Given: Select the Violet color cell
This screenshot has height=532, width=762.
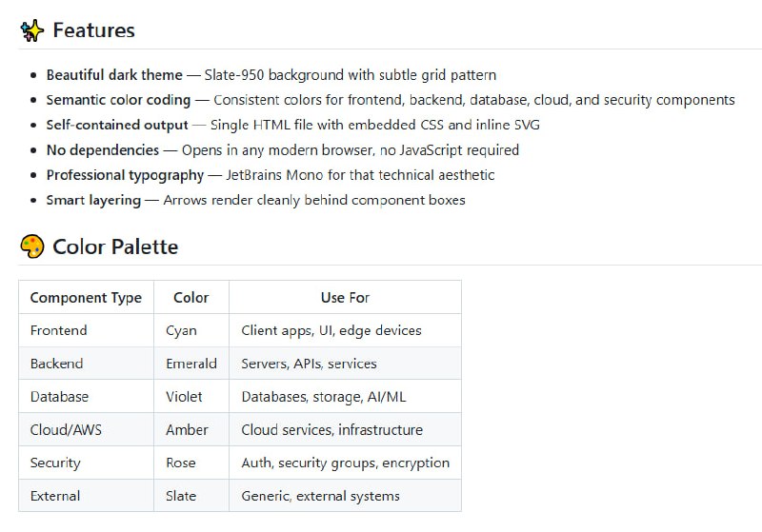Looking at the screenshot, I should tap(184, 397).
